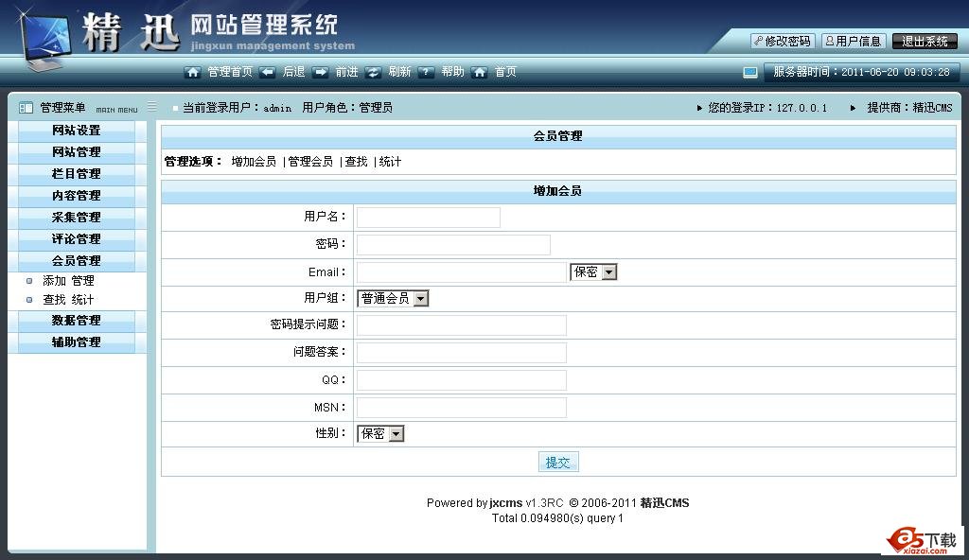This screenshot has width=969, height=560.
Task: Click the management menu grid icon
Action: (x=26, y=108)
